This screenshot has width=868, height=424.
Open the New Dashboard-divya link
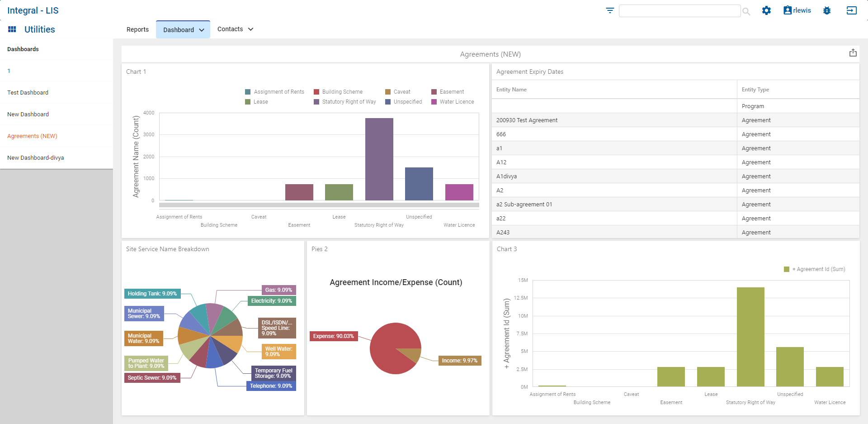35,158
